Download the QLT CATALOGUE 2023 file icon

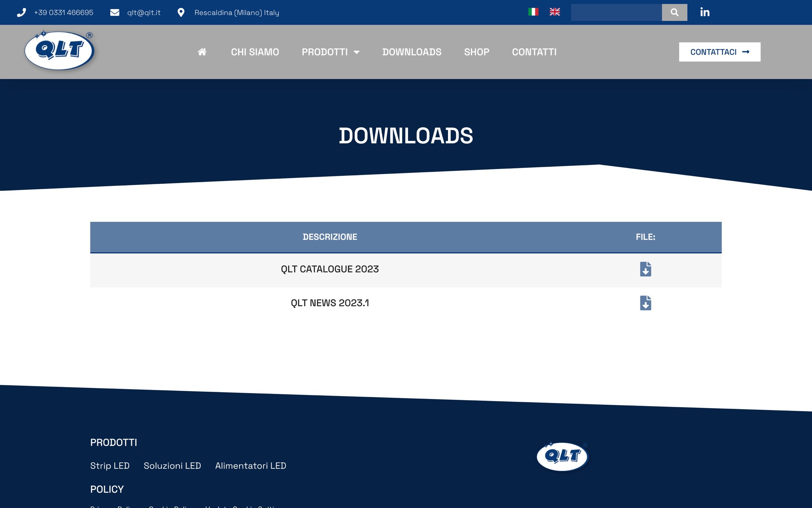click(x=646, y=269)
